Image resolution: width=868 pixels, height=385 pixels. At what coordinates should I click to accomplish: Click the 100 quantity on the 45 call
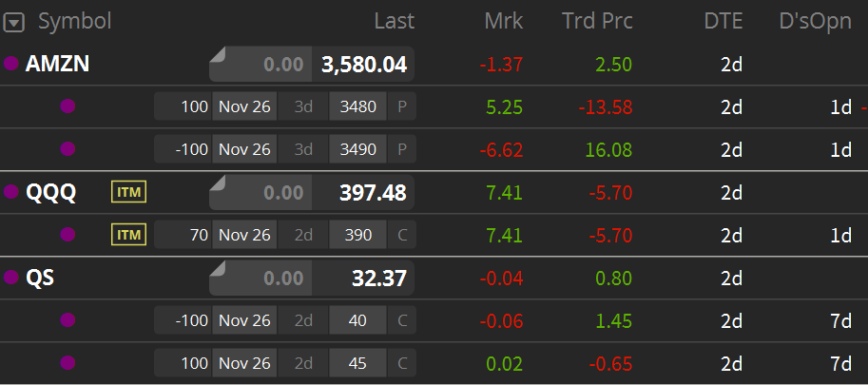pos(183,363)
